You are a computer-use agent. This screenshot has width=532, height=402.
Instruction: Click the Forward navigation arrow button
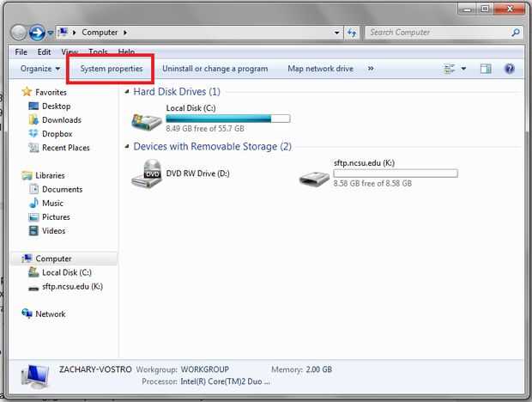(37, 33)
